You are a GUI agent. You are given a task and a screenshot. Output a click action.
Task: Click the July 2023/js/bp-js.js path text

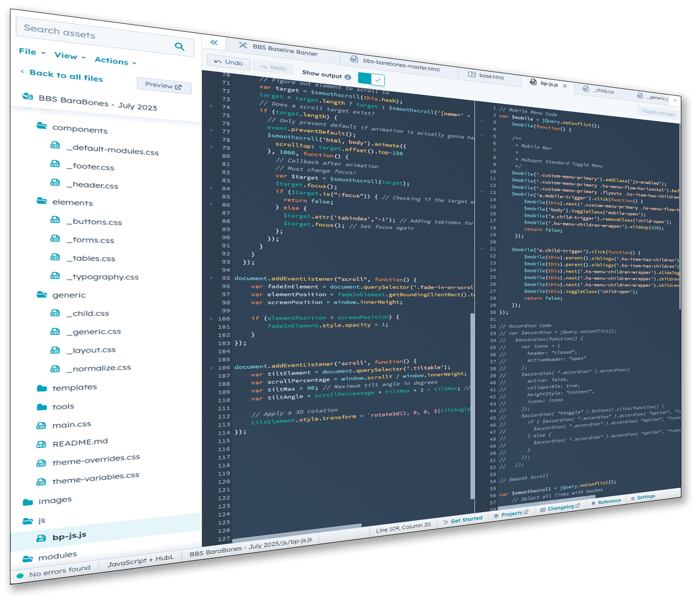[281, 543]
